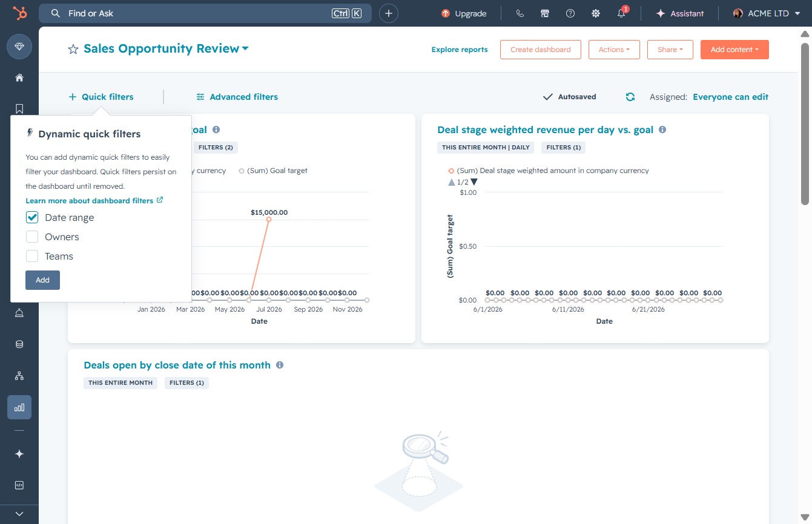Image resolution: width=812 pixels, height=524 pixels.
Task: Click the 6/11/2026 date axis label
Action: point(568,309)
